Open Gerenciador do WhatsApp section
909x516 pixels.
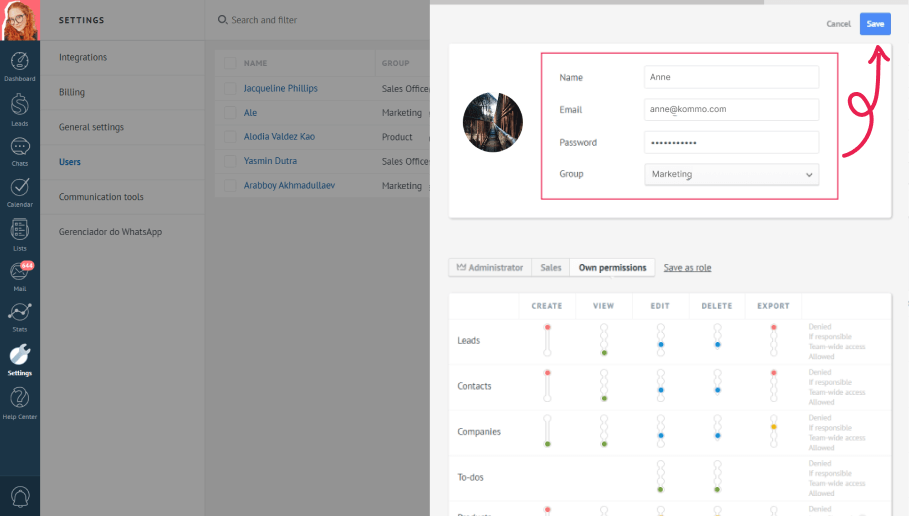pyautogui.click(x=110, y=231)
